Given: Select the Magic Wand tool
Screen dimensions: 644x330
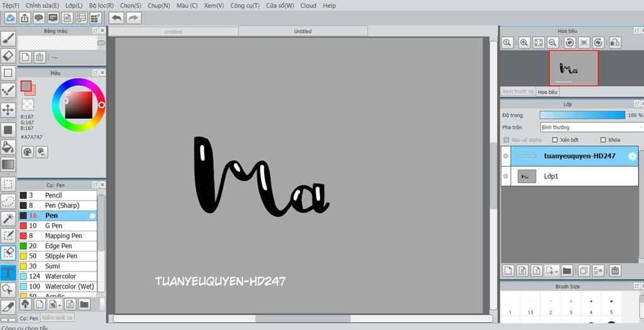Looking at the screenshot, I should [8, 218].
